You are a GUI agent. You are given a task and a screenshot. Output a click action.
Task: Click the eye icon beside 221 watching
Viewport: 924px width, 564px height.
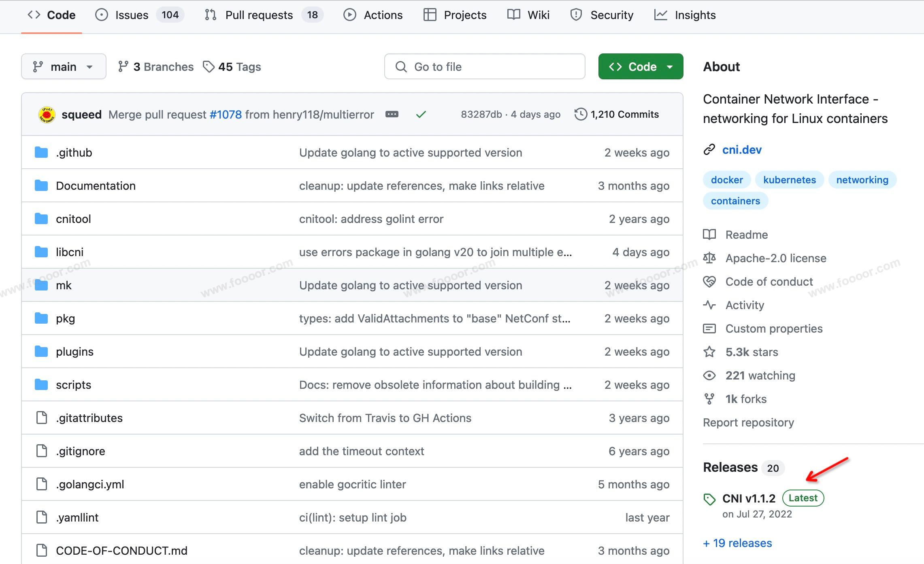click(x=709, y=375)
